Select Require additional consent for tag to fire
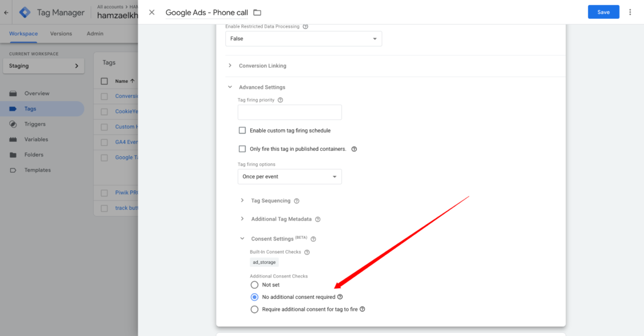This screenshot has width=644, height=336. click(x=255, y=309)
